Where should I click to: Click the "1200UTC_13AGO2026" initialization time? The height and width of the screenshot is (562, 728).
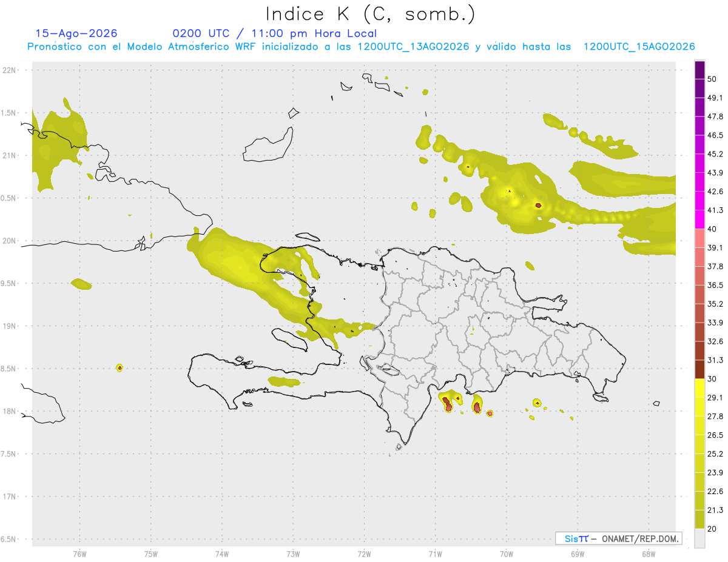coord(413,47)
